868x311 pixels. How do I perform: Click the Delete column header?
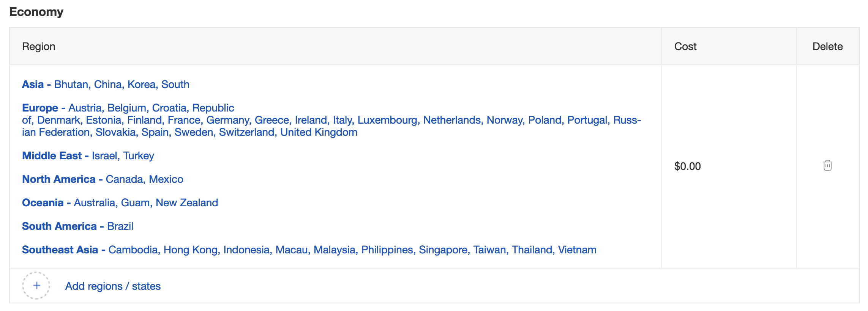coord(827,46)
